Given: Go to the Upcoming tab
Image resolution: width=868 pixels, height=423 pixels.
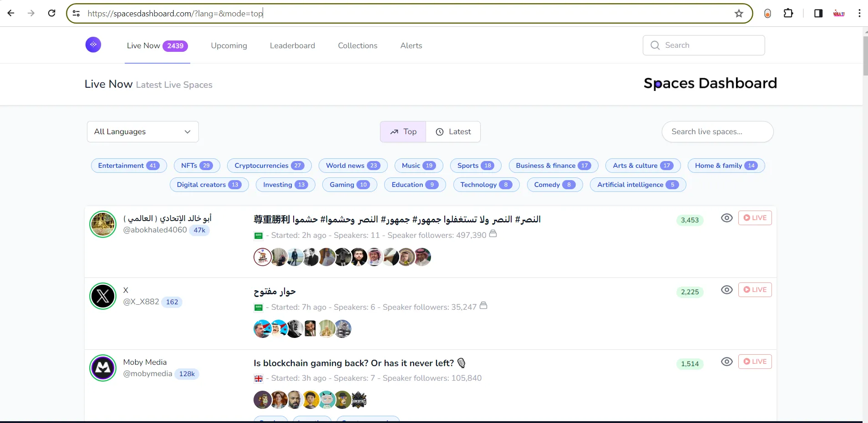Looking at the screenshot, I should coord(229,45).
